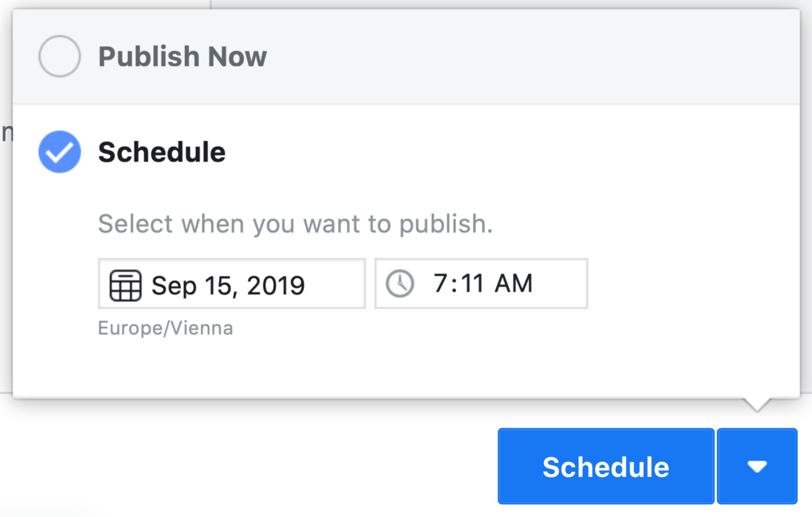Click the colon separator in the time field

pos(454,283)
